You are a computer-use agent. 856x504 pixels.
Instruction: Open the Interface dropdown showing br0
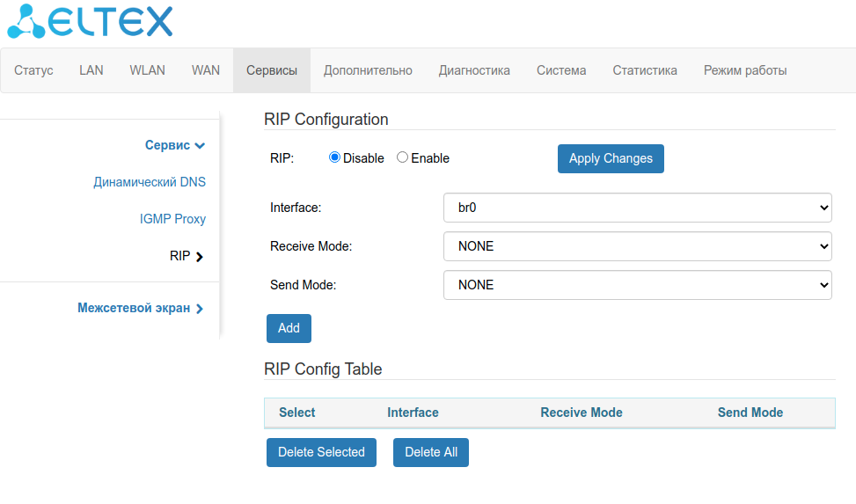pos(638,208)
